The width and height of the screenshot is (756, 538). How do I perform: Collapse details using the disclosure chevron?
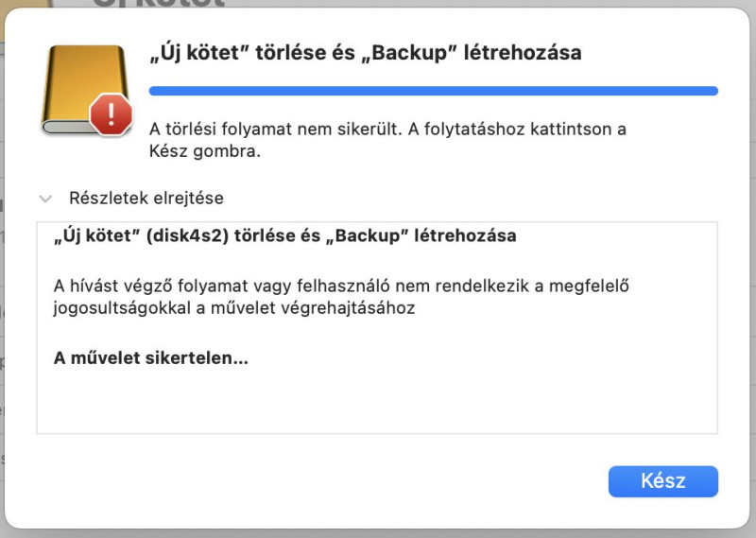click(45, 199)
